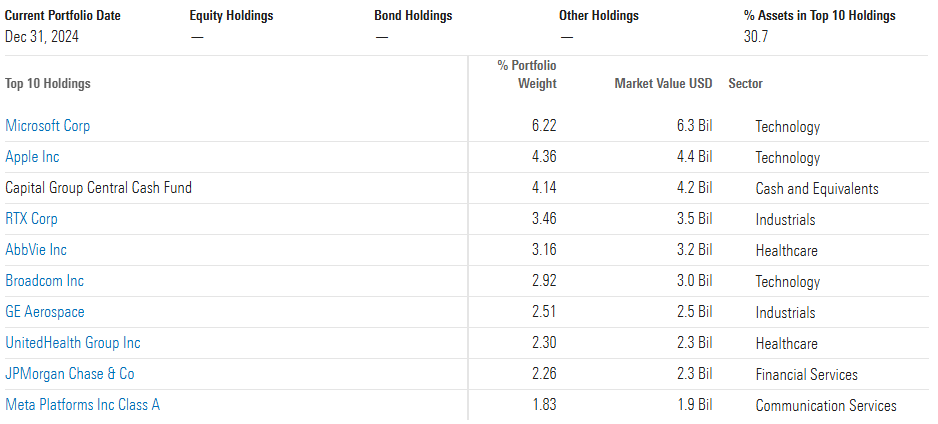Screen dimensions: 938x424
Task: Open the Broadcom Inc holding link
Action: (45, 281)
